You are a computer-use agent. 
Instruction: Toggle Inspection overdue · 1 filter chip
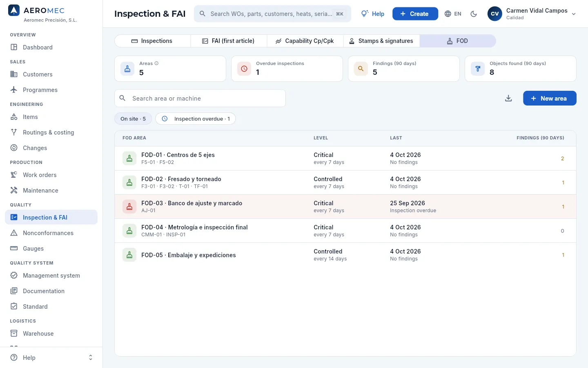pos(196,119)
